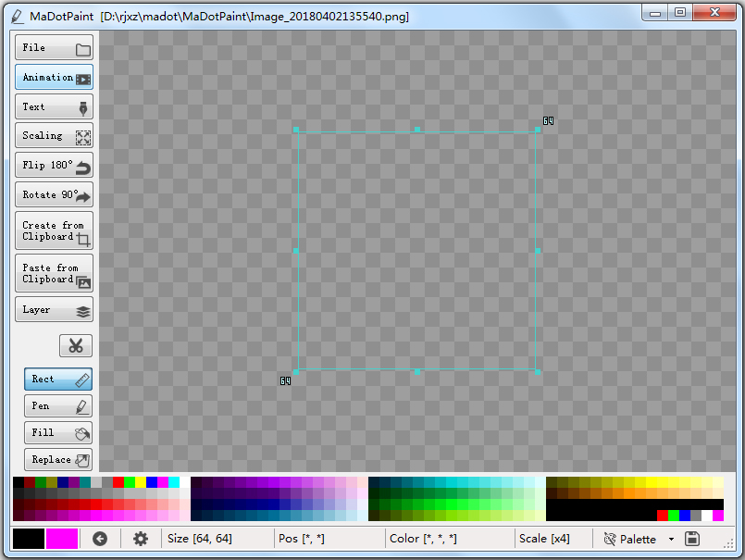Click the bottom-center selection handle

coord(417,372)
